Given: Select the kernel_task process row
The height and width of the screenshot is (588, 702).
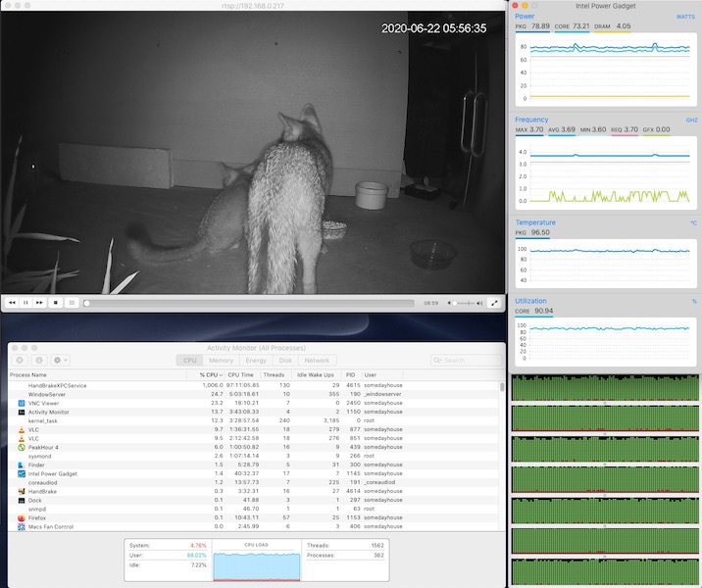Looking at the screenshot, I should [253, 420].
